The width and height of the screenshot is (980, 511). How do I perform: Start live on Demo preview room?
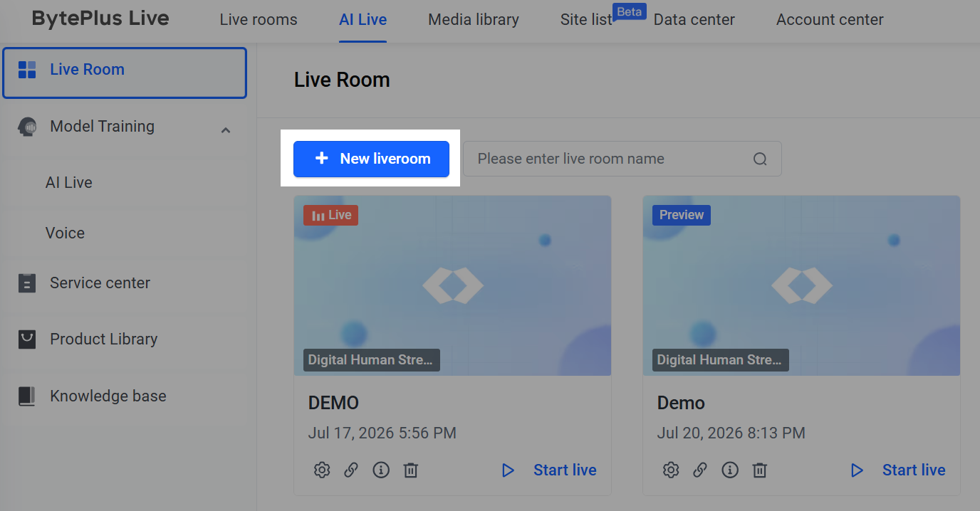[898, 470]
